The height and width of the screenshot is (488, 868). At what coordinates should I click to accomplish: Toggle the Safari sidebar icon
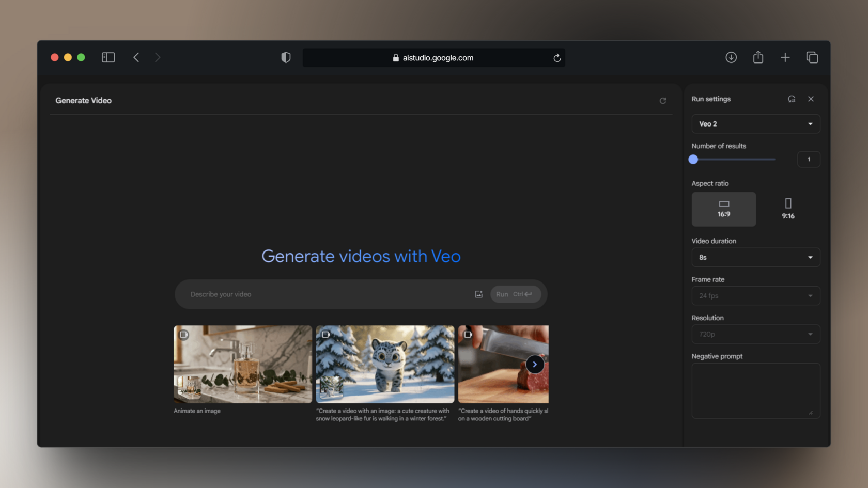click(x=108, y=57)
